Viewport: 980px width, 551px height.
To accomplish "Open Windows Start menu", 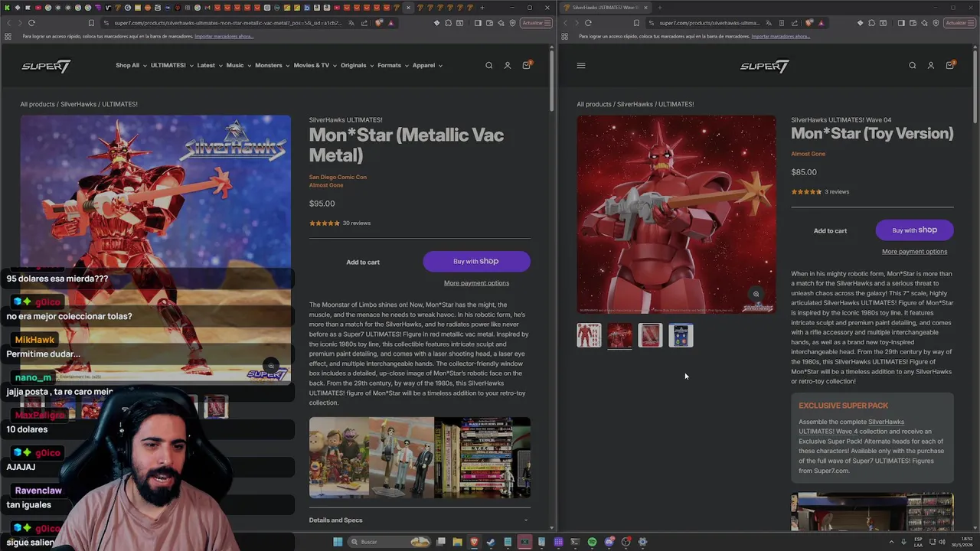I will point(338,542).
